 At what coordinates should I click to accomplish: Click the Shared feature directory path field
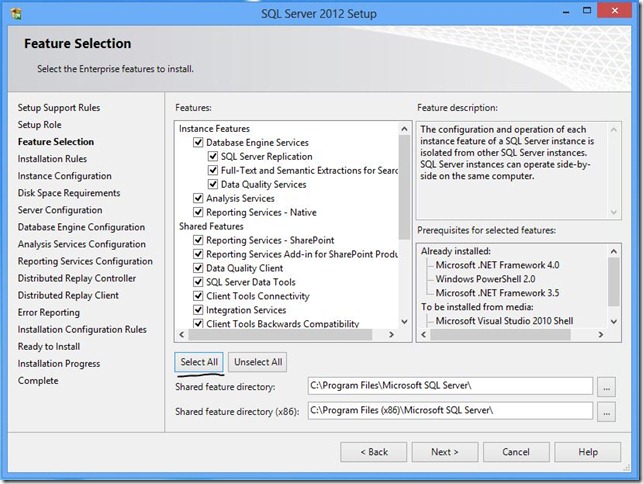[x=450, y=386]
